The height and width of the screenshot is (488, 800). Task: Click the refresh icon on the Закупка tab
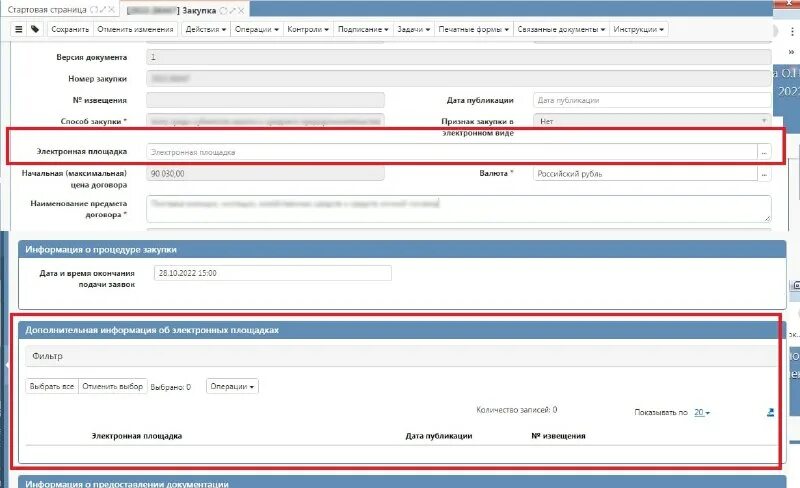pos(223,11)
